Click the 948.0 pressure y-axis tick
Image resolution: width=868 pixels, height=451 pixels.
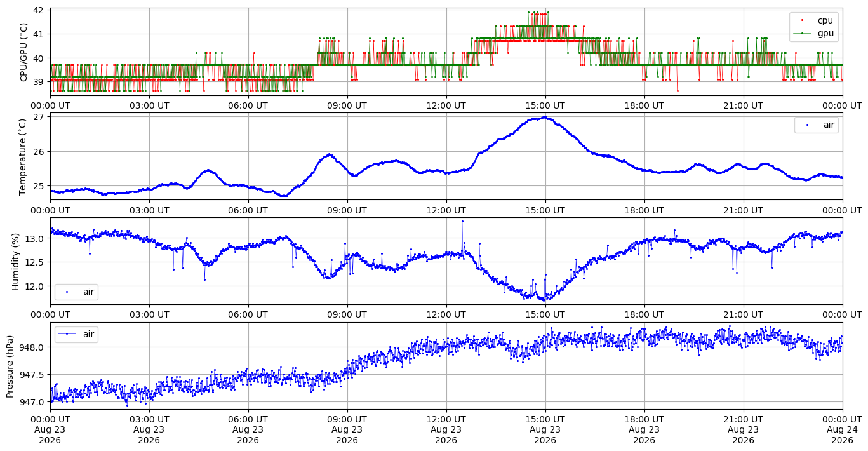click(32, 347)
